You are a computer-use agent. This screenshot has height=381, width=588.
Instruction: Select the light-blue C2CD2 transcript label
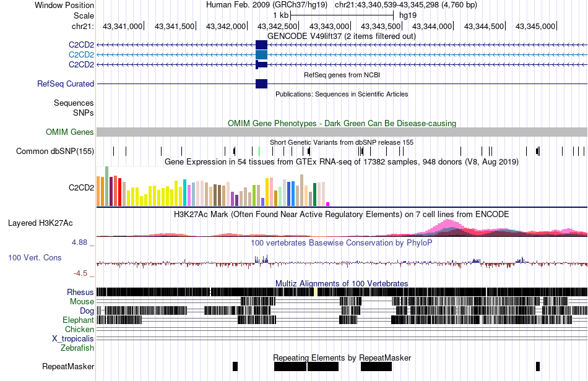tap(81, 54)
